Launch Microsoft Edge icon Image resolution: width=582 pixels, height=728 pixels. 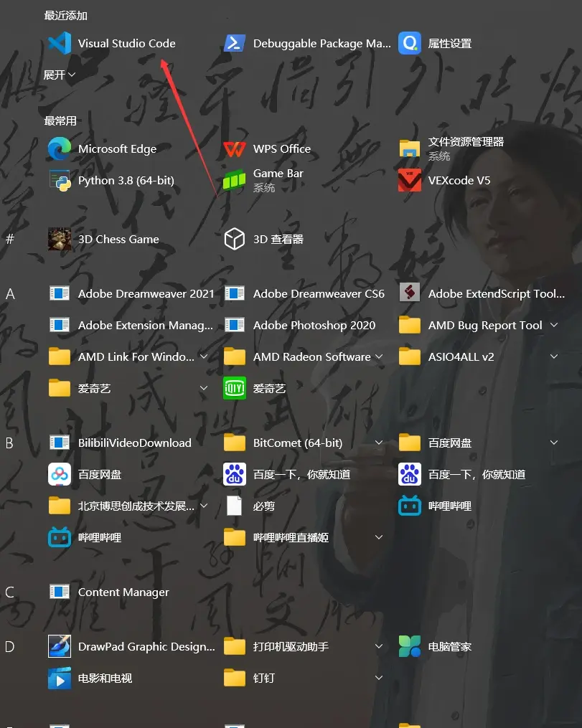click(x=60, y=148)
